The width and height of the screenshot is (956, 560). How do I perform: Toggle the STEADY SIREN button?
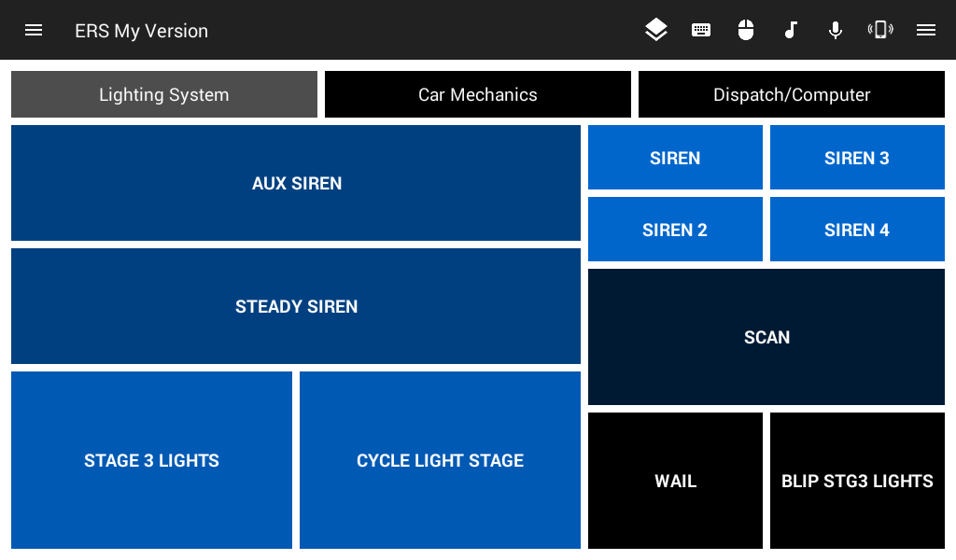296,306
